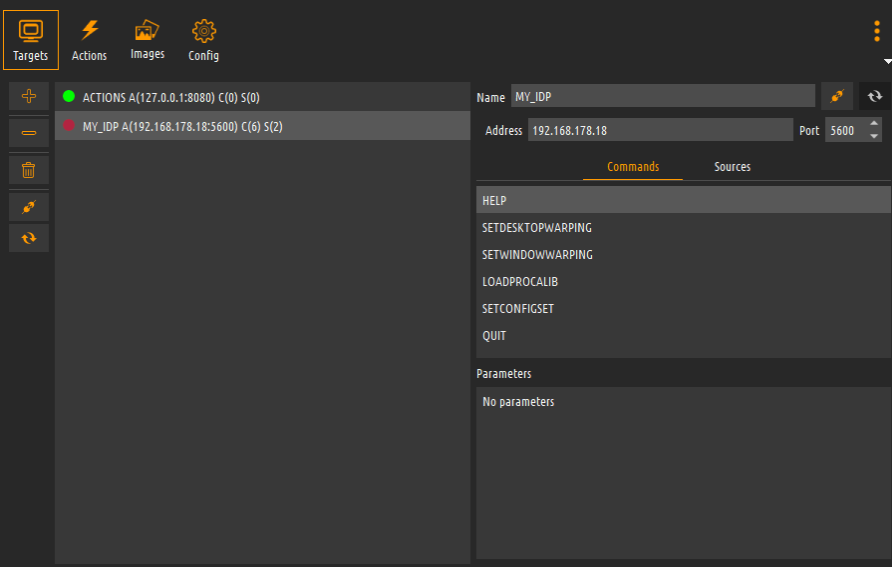The width and height of the screenshot is (892, 567).
Task: Click the No parameters text
Action: 518,402
